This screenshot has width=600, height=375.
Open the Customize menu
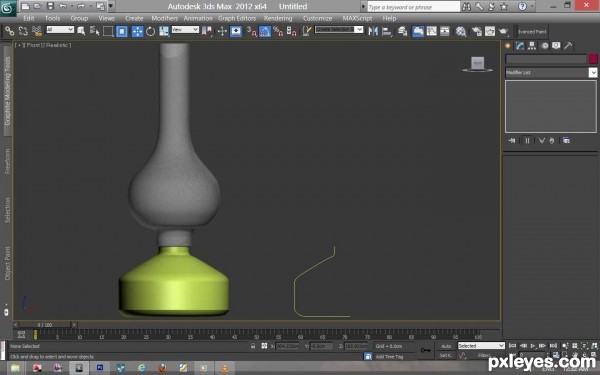coord(318,18)
